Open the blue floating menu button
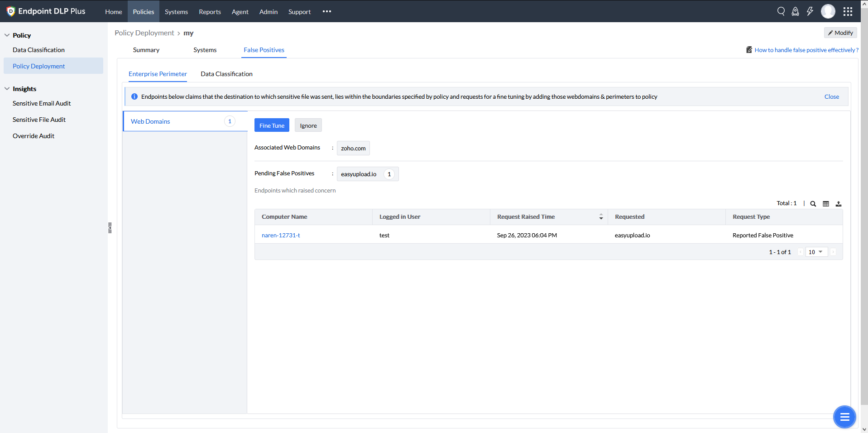The image size is (868, 433). tap(844, 417)
